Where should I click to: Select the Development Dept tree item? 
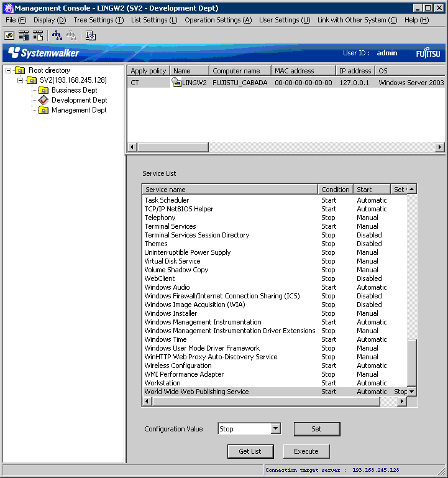80,100
